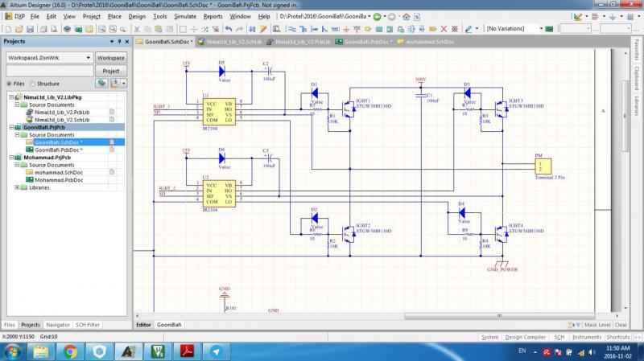Open the Projects panel options dropdown arrow

[x=112, y=42]
